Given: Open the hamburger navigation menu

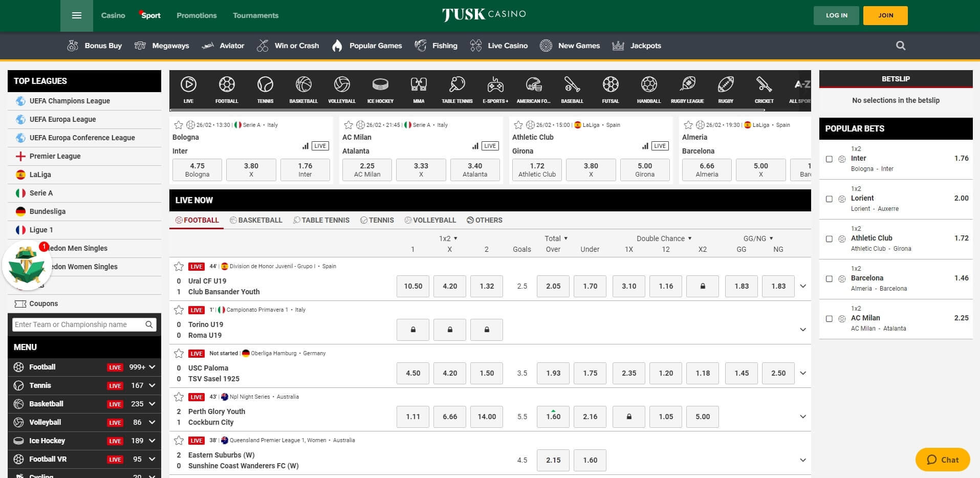Looking at the screenshot, I should [77, 15].
